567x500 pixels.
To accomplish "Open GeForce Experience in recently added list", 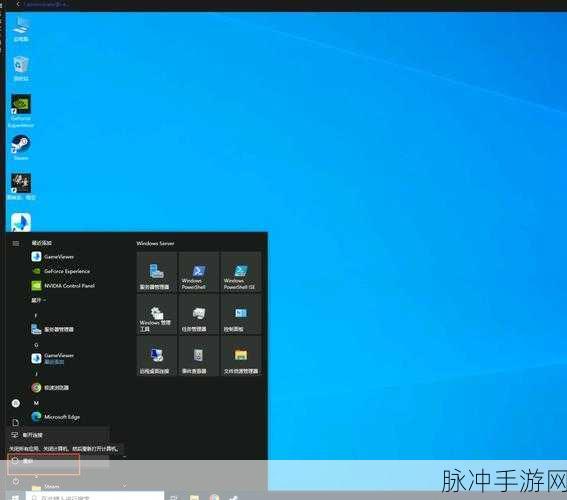I will click(x=61, y=271).
